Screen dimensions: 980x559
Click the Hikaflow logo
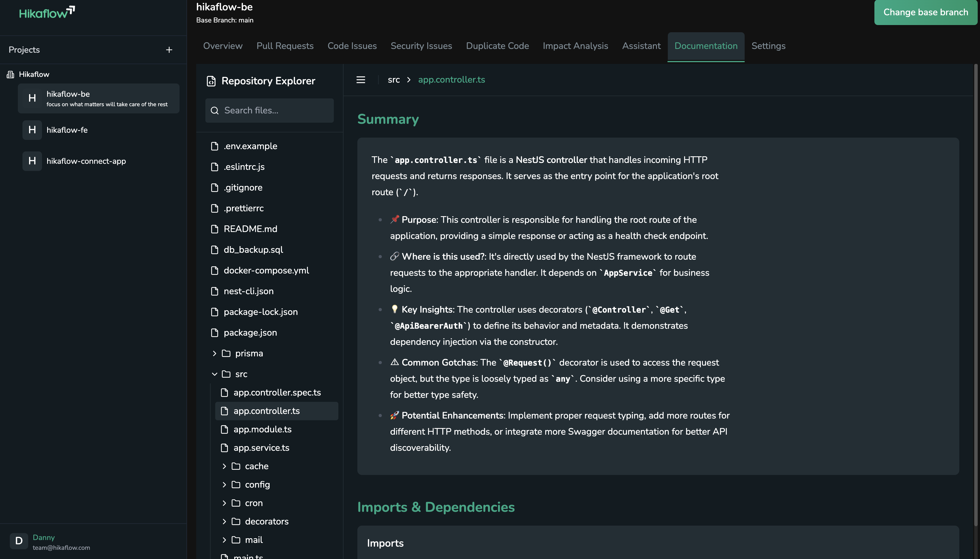pyautogui.click(x=47, y=13)
